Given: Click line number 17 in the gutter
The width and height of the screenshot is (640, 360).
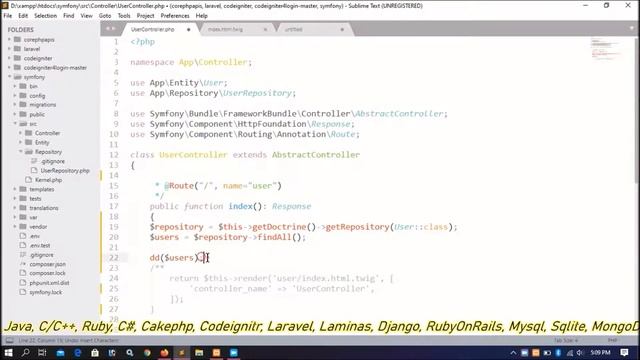Looking at the screenshot, I should coord(113,207).
